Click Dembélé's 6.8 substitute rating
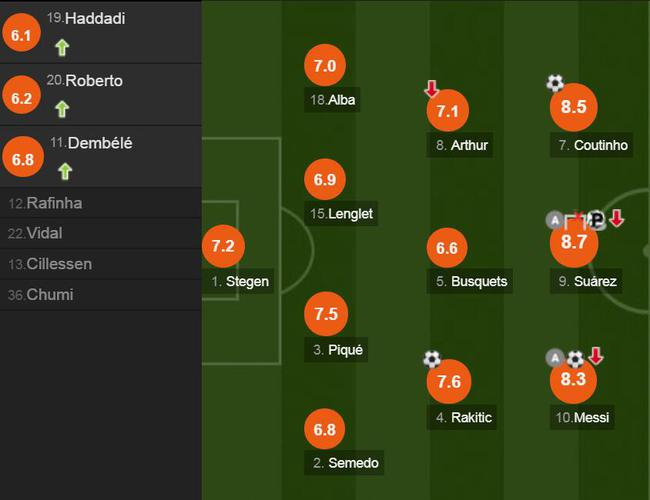The width and height of the screenshot is (650, 500). pos(22,158)
